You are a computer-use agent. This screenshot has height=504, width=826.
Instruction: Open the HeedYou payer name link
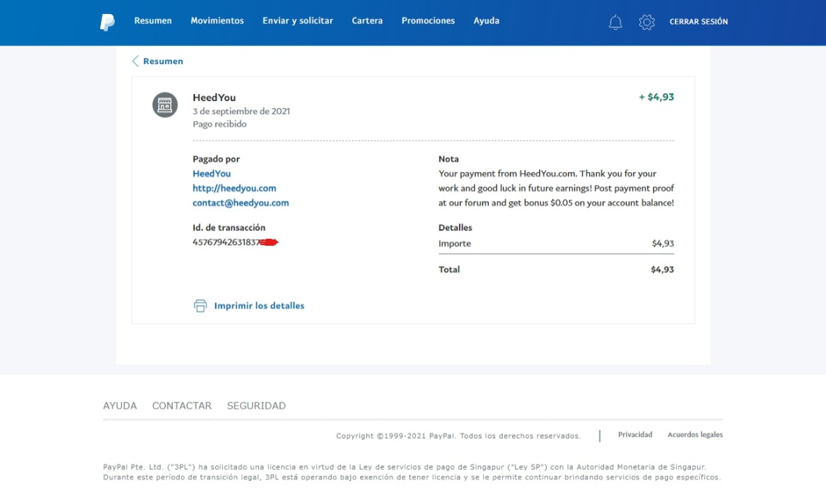point(211,173)
